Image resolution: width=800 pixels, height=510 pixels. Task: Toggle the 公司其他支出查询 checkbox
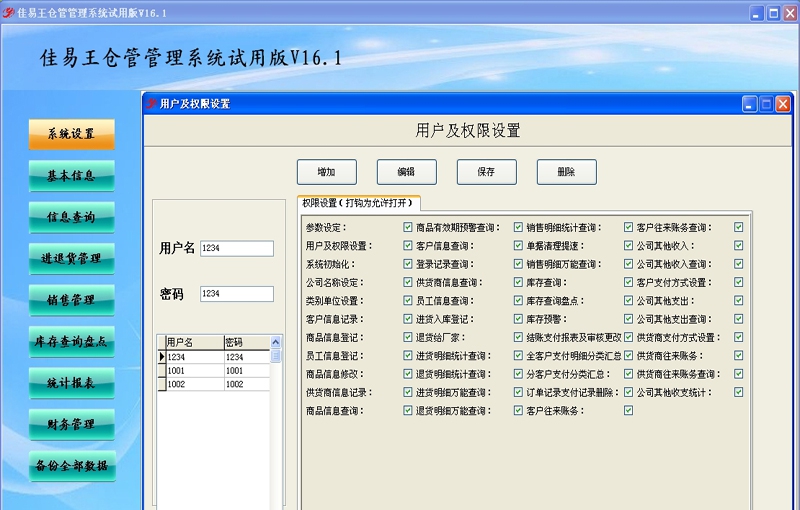pos(738,319)
